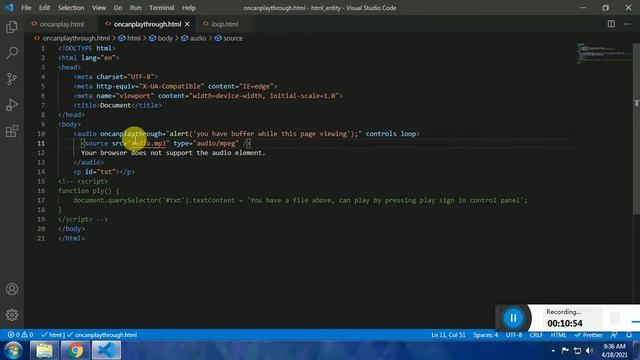Change end of line sequence CRLF
Image resolution: width=640 pixels, height=360 pixels.
click(x=536, y=335)
